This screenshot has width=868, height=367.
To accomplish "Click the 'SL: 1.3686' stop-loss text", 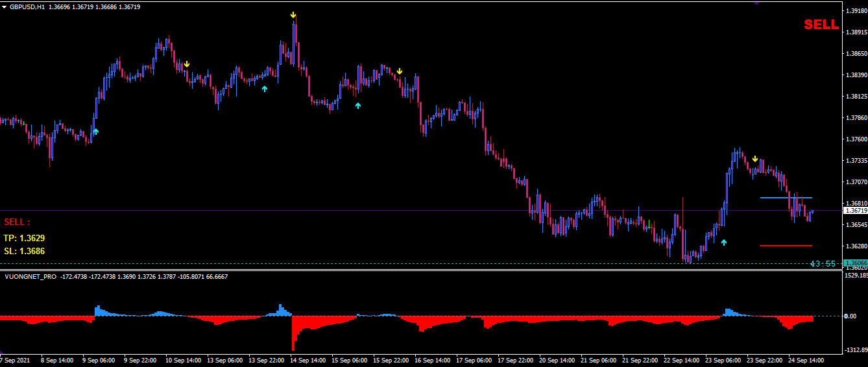I will pos(24,251).
